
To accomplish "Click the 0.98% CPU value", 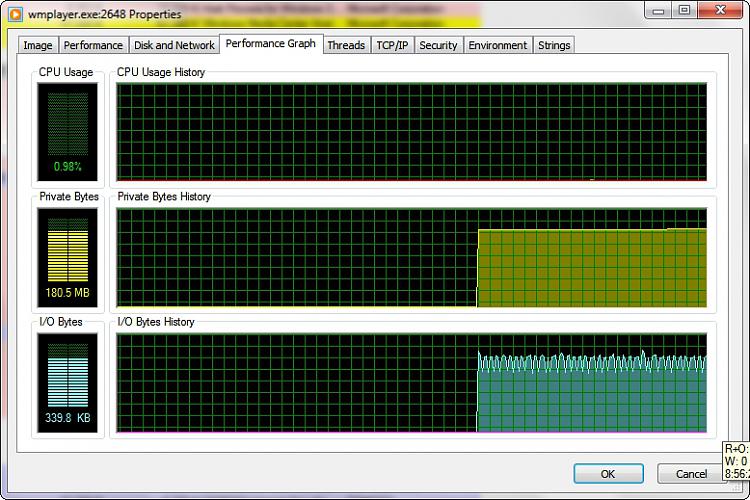I will pyautogui.click(x=67, y=167).
